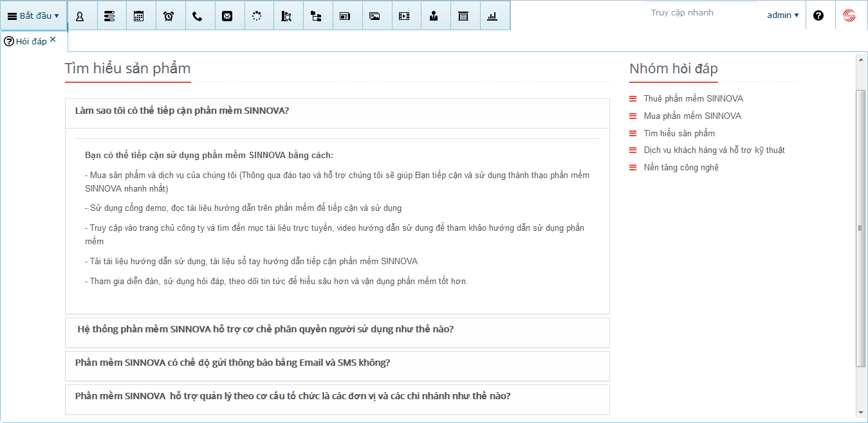Click the answer line starting "Tải tài liệu hướng dẫn"

(252, 262)
